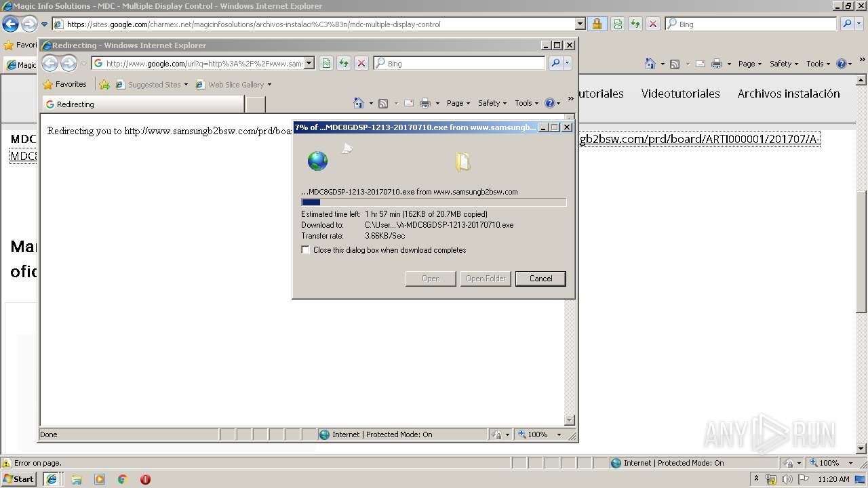868x488 pixels.
Task: Open search provider dropdown in Redirecting window
Action: pyautogui.click(x=568, y=64)
